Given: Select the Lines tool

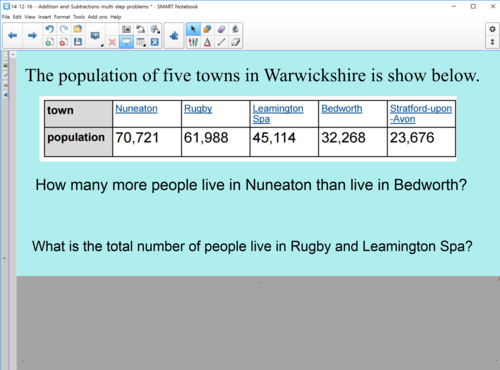Looking at the screenshot, I should pyautogui.click(x=221, y=42).
